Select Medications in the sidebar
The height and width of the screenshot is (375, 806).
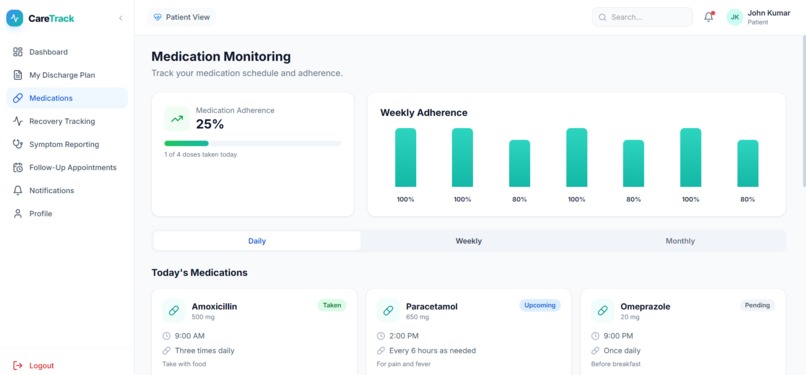click(x=67, y=98)
